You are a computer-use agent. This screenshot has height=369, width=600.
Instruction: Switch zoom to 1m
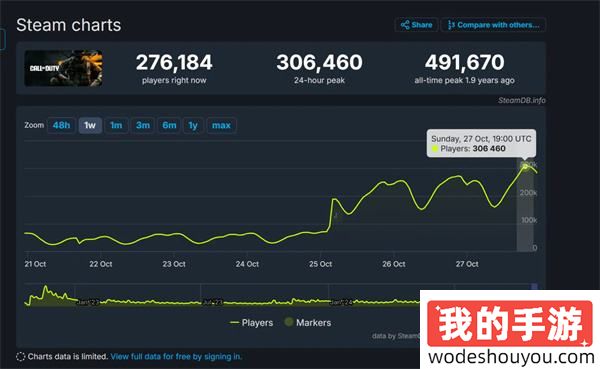(116, 125)
